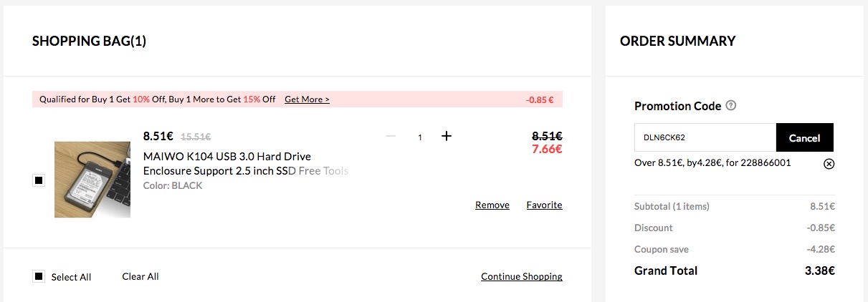Image resolution: width=868 pixels, height=302 pixels.
Task: Add the item to Favorite
Action: [x=544, y=205]
